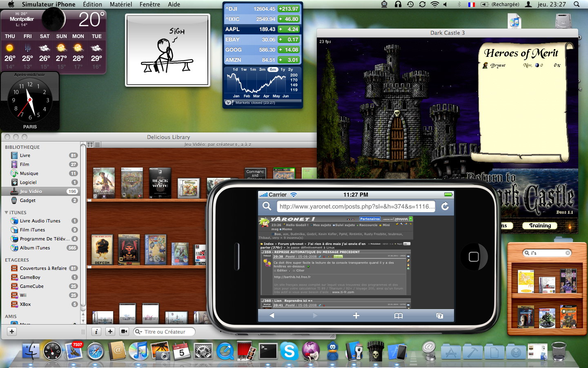Screen dimensions: 588x368
Task: Open the iPhone Safari tabs switcher
Action: pos(440,316)
